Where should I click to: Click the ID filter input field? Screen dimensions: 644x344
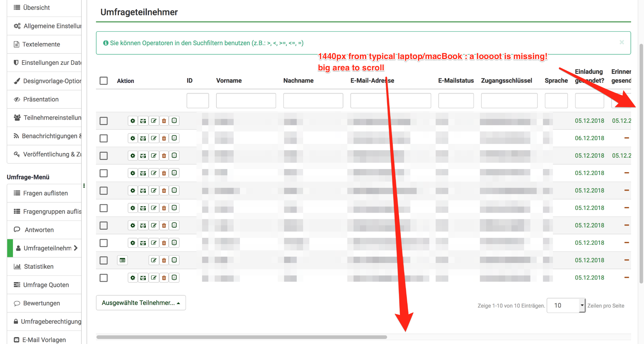pyautogui.click(x=198, y=101)
